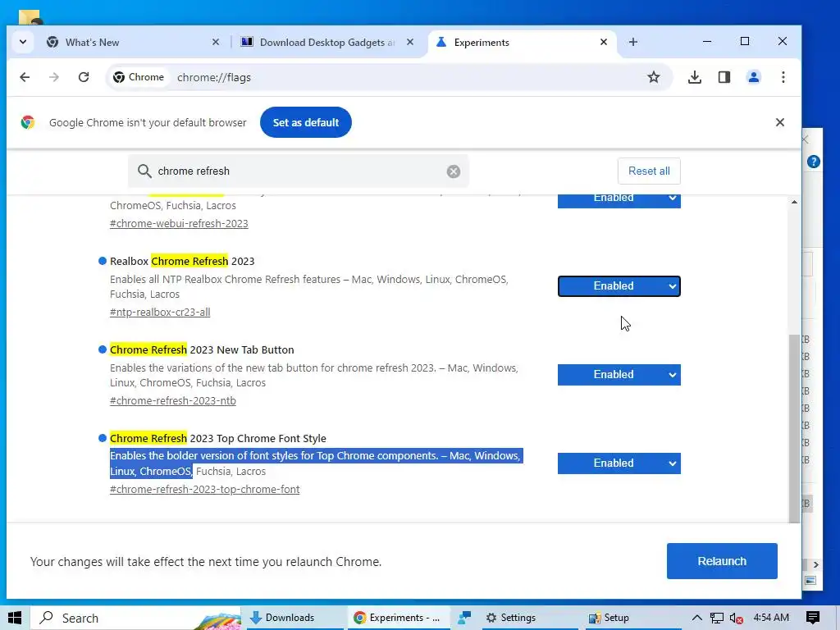Open a new tab with plus button
The image size is (840, 630).
point(633,42)
